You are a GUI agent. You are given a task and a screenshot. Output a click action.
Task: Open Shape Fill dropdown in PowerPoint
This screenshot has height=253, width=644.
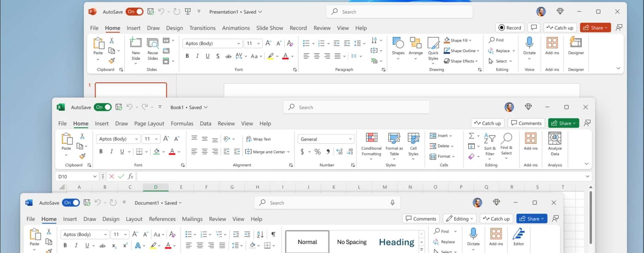470,40
